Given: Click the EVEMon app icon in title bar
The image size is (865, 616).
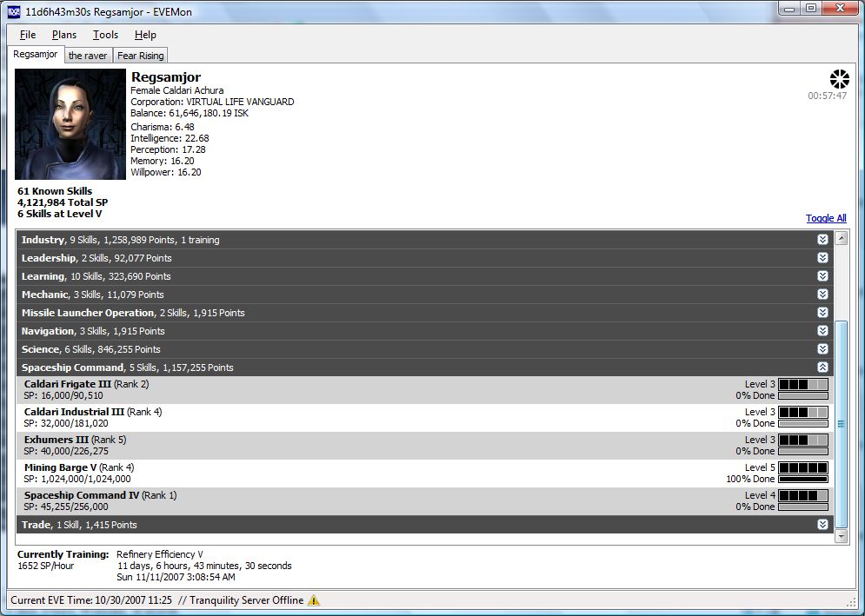Looking at the screenshot, I should 13,11.
